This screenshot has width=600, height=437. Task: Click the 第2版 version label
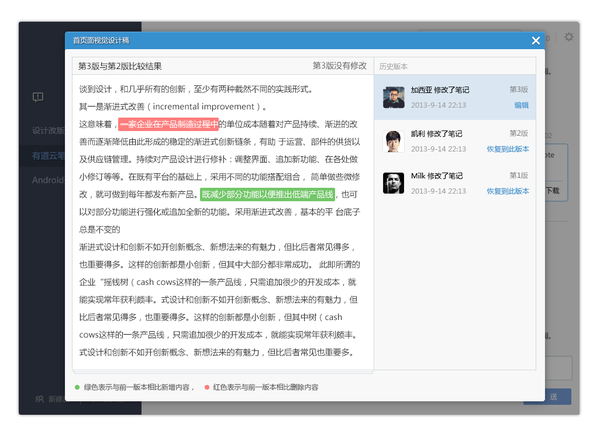pyautogui.click(x=518, y=133)
